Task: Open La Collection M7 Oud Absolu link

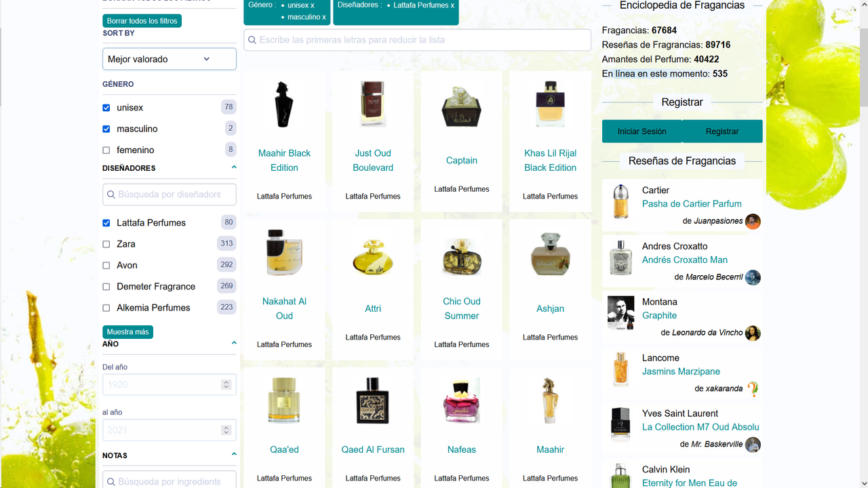Action: [x=701, y=427]
